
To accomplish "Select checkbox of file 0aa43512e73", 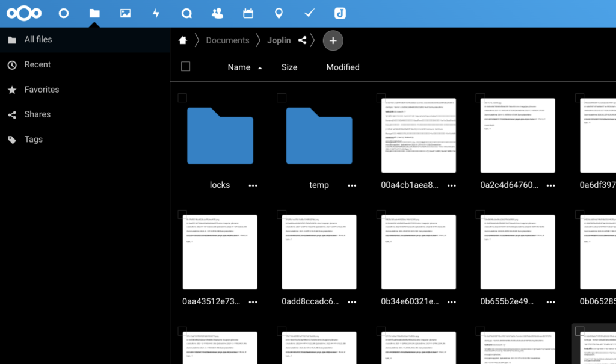I will 182,215.
